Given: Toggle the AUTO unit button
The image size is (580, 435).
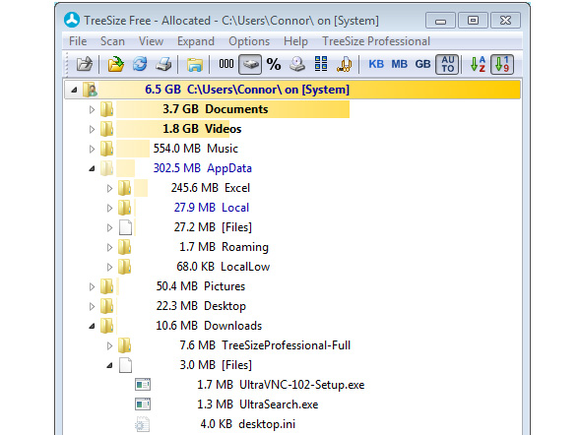Looking at the screenshot, I should 447,64.
